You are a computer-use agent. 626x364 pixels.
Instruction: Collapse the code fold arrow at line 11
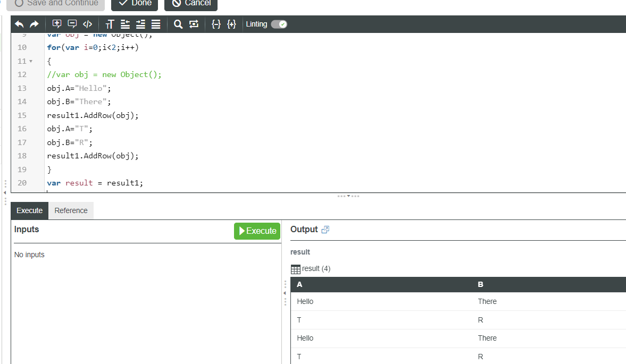pyautogui.click(x=31, y=61)
